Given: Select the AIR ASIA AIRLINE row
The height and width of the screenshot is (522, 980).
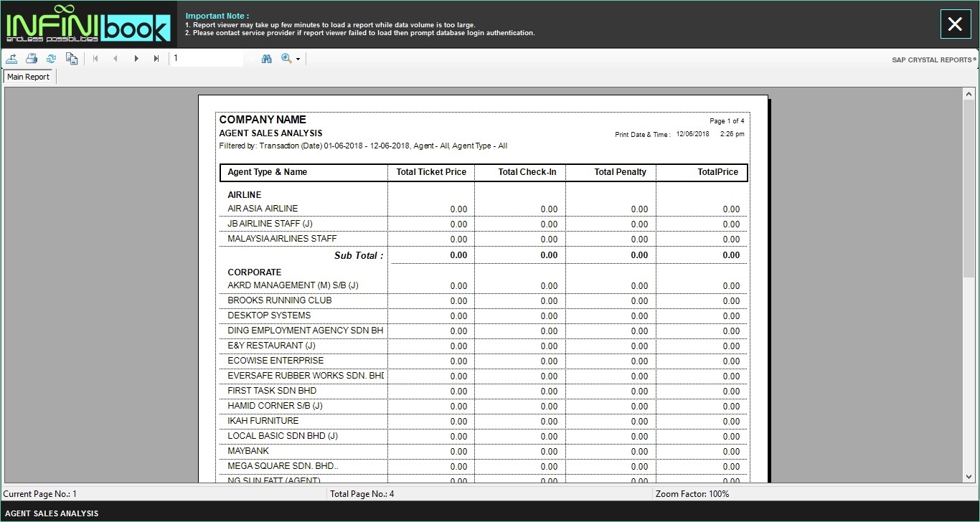Looking at the screenshot, I should coord(483,209).
